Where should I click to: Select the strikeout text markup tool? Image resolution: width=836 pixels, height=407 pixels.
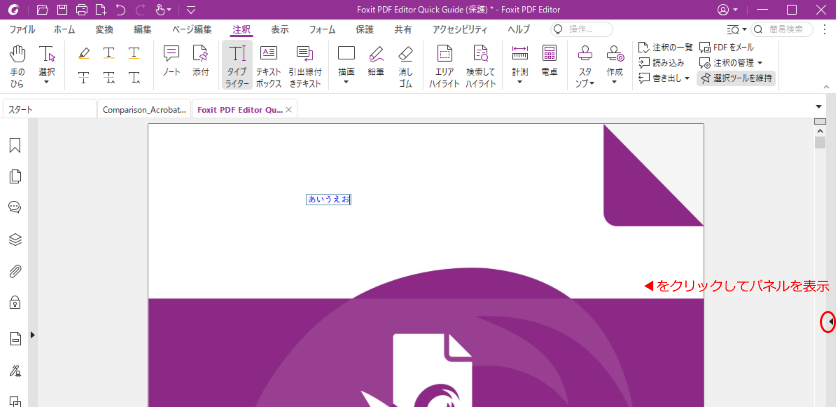[84, 78]
